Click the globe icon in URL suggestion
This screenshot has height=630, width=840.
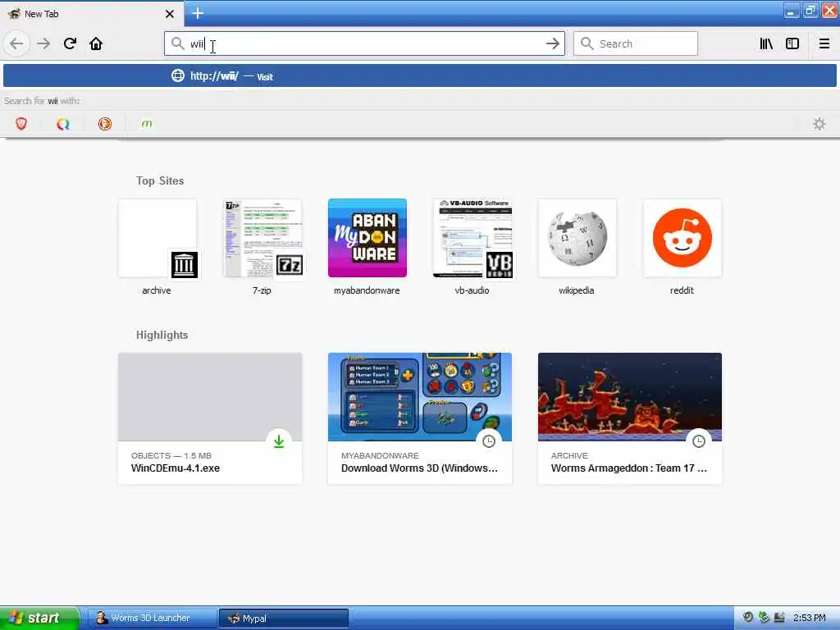click(x=178, y=76)
